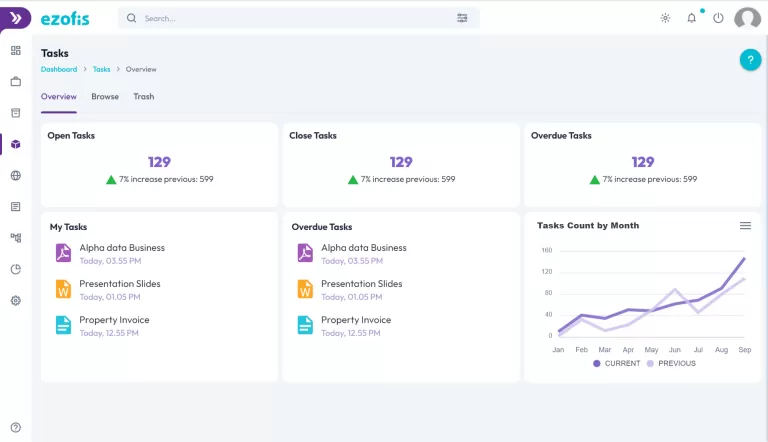This screenshot has height=442, width=768.
Task: Expand the sidebar with double-chevron button
Action: [x=15, y=18]
